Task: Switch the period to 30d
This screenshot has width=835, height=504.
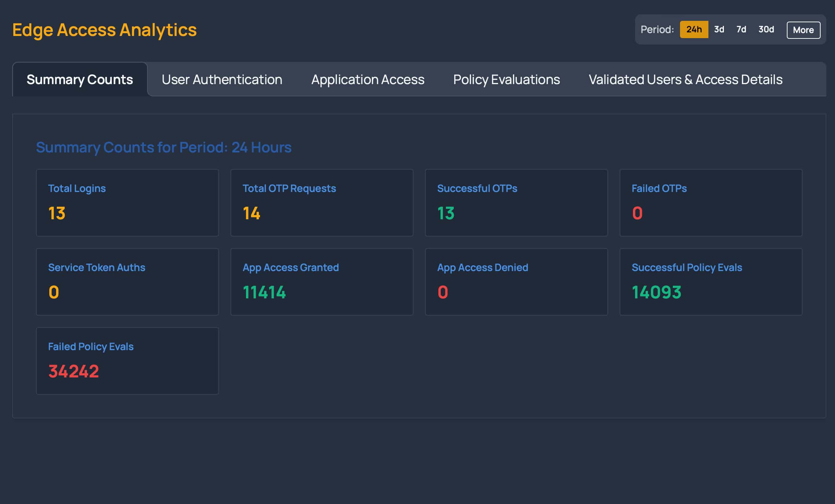Action: click(x=766, y=29)
